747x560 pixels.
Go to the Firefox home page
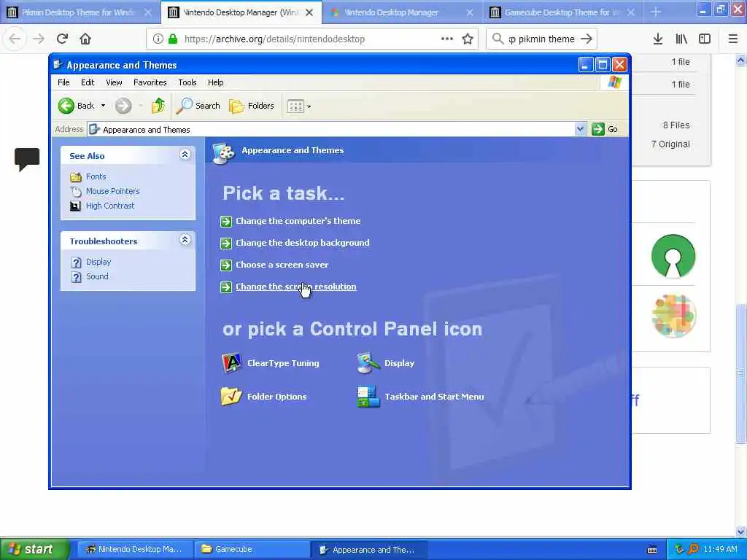point(85,39)
